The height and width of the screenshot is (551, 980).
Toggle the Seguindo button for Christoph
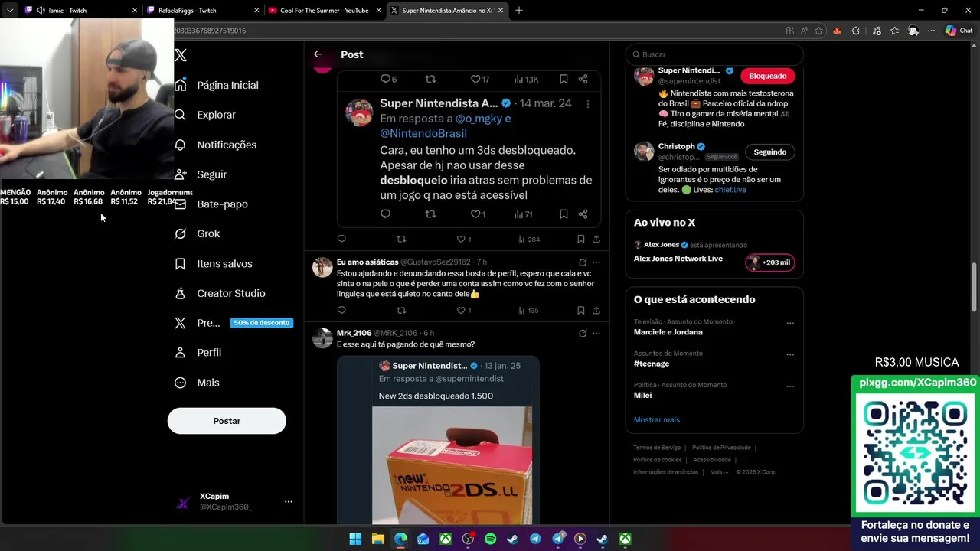(x=769, y=152)
